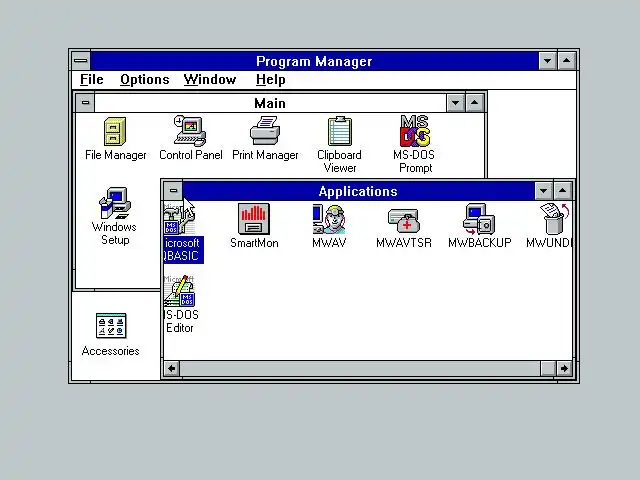
Task: Minimize the Applications group window
Action: 544,191
